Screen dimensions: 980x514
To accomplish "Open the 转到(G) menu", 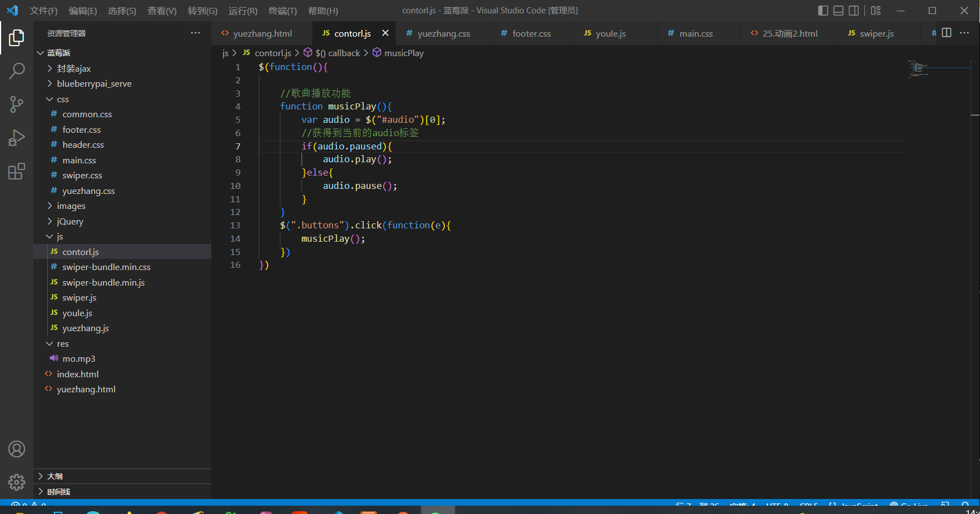I will point(202,11).
